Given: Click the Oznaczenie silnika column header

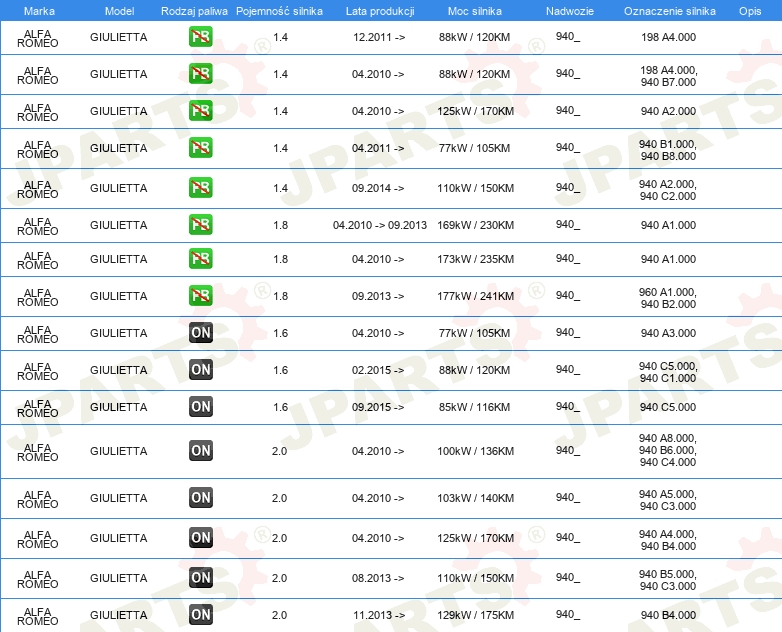Looking at the screenshot, I should pos(670,11).
